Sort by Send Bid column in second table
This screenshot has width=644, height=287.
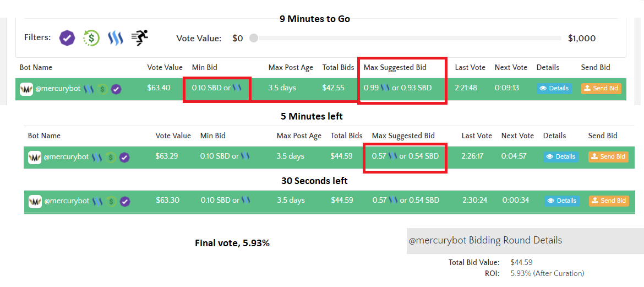pyautogui.click(x=603, y=136)
